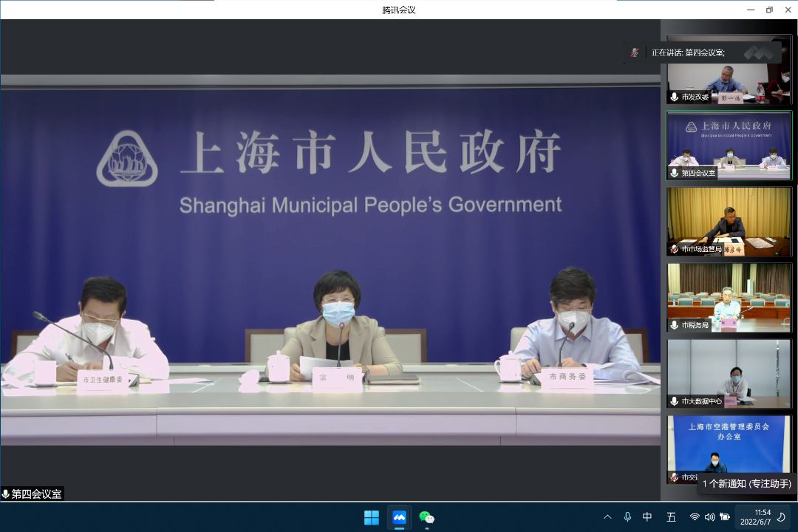The image size is (798, 532).
Task: Click the 第四会议室 thumbnail in sidebar
Action: click(x=729, y=146)
